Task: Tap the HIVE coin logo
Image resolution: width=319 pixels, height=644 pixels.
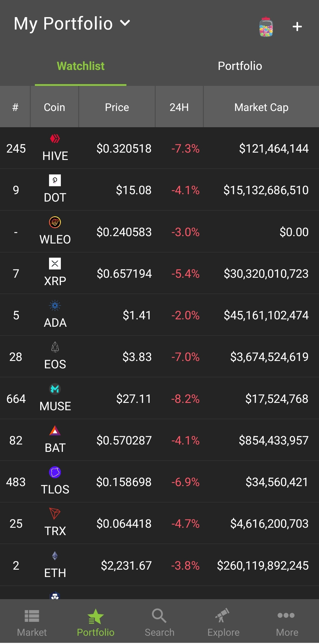Action: [x=55, y=138]
